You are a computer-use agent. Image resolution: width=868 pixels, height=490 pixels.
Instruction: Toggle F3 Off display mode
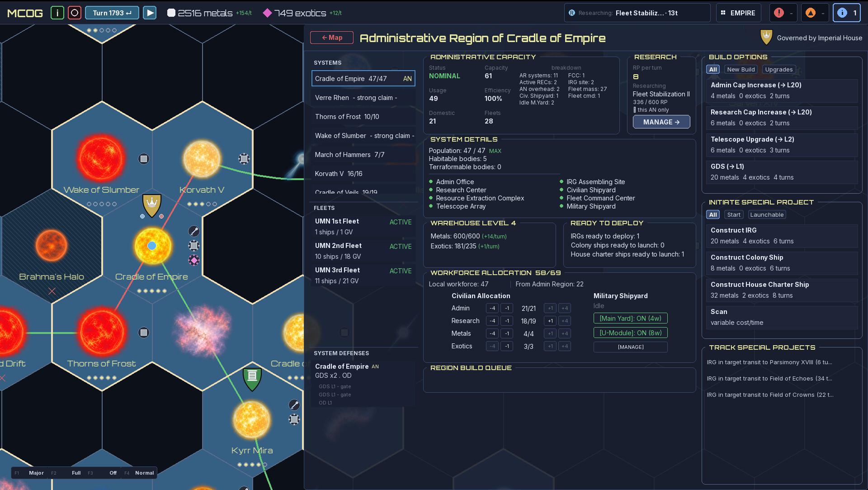point(103,473)
